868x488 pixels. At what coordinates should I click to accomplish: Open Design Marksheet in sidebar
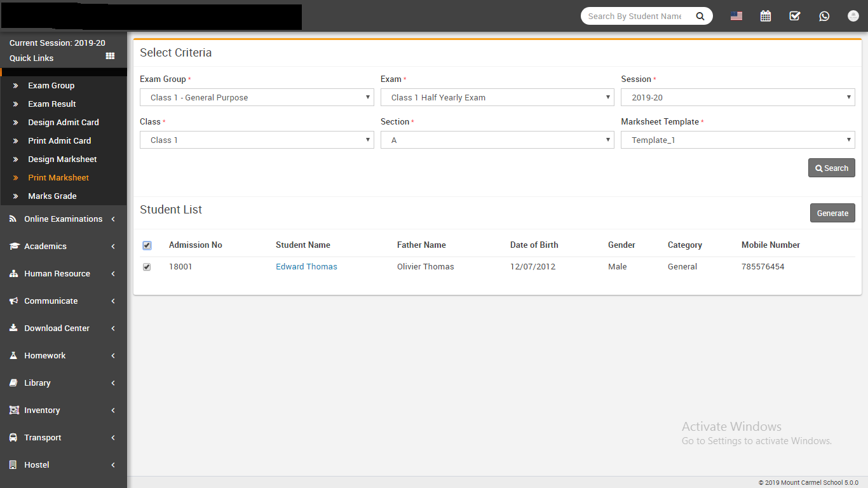click(62, 159)
